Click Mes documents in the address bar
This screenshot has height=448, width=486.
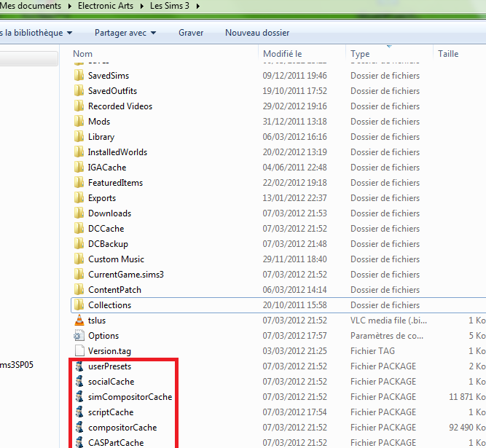(31, 6)
